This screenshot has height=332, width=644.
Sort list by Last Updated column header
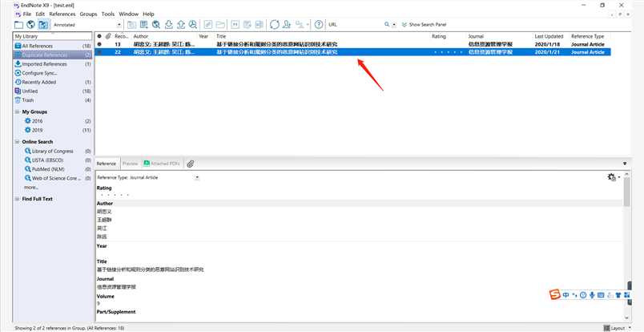[551, 36]
